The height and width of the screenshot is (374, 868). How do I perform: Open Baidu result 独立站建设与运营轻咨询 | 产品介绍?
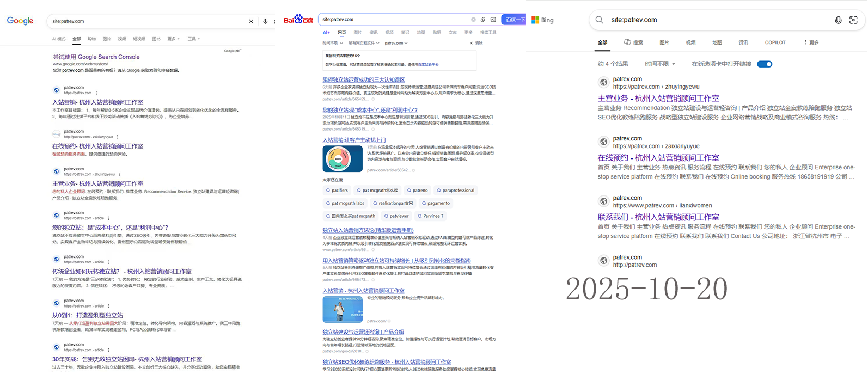[363, 332]
